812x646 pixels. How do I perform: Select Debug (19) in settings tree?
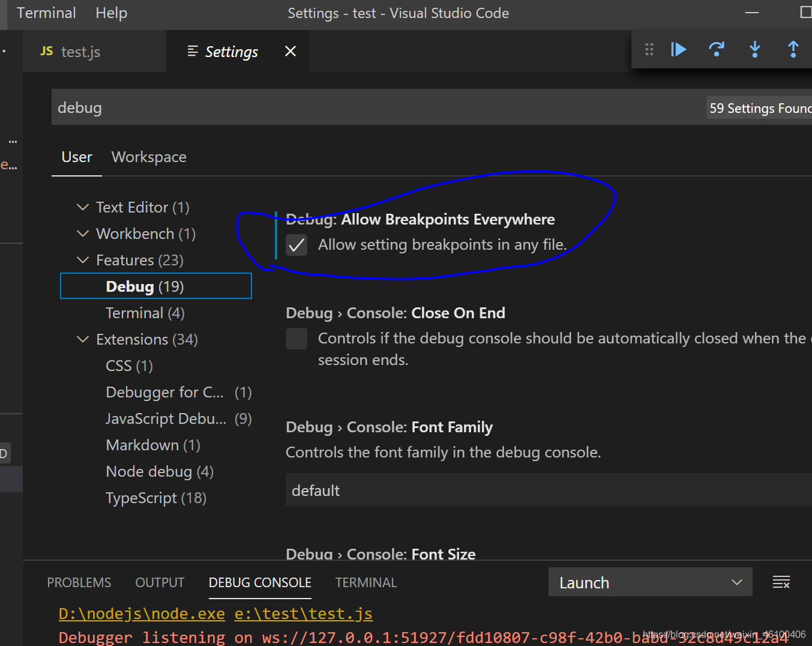(x=156, y=286)
